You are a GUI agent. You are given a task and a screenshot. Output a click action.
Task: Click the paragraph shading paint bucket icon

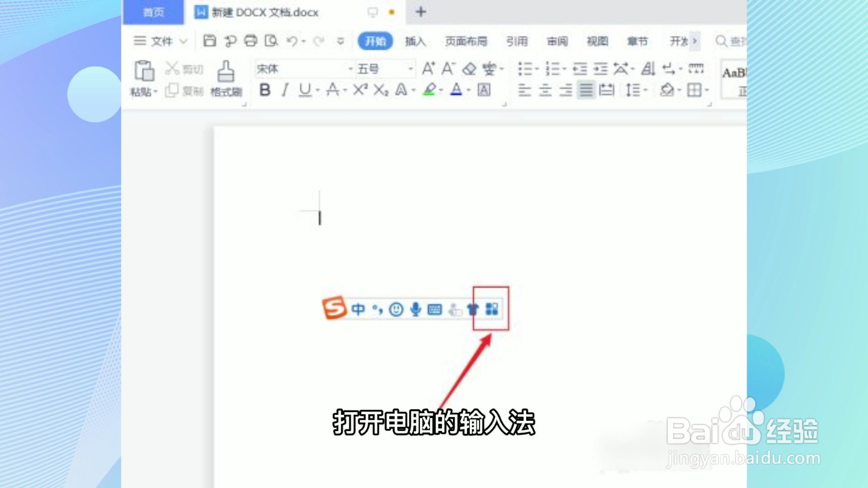[x=667, y=90]
